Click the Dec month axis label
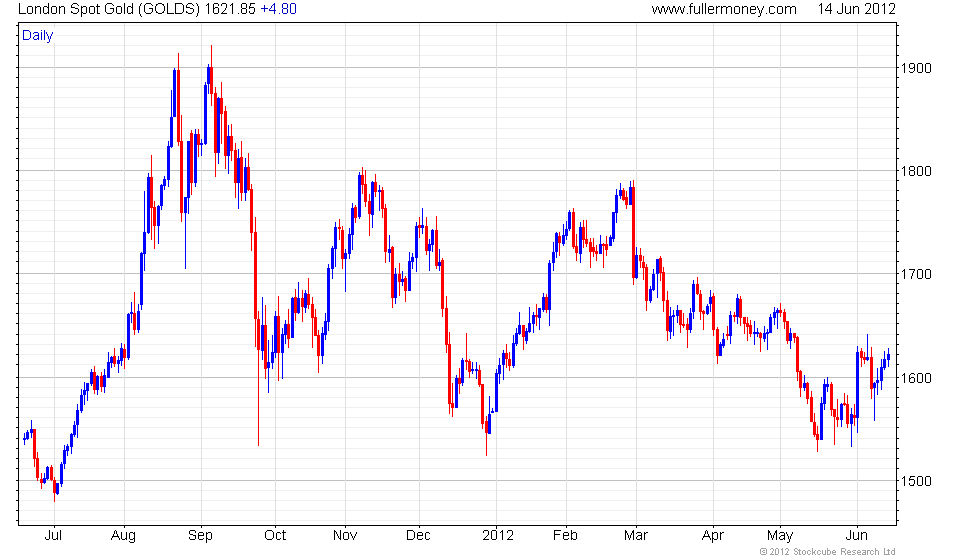The image size is (980, 560). pos(418,536)
